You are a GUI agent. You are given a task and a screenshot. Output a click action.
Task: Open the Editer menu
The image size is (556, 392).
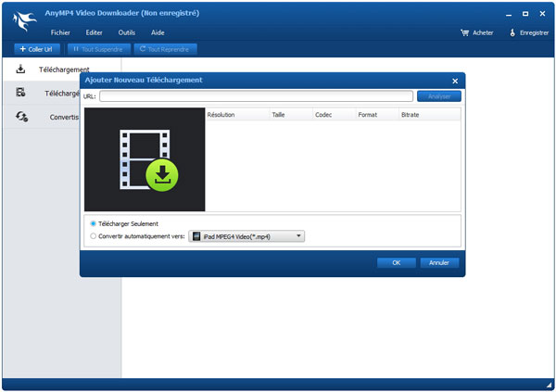point(94,32)
